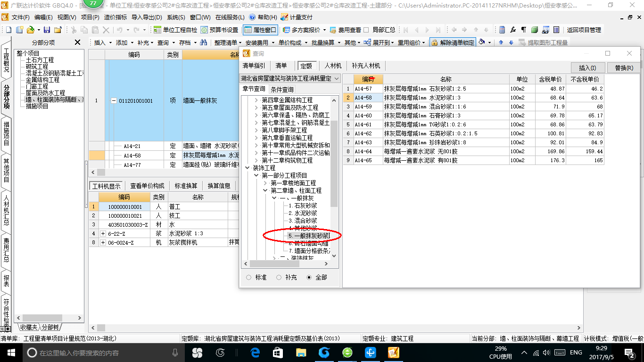The image size is (644, 362).
Task: Click the fx formula icon
Action: pos(513,30)
